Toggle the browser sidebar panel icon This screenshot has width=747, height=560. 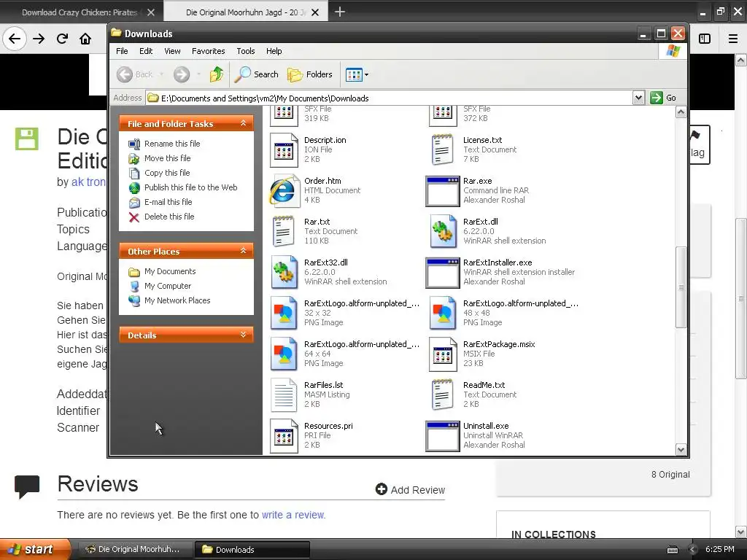coord(705,39)
